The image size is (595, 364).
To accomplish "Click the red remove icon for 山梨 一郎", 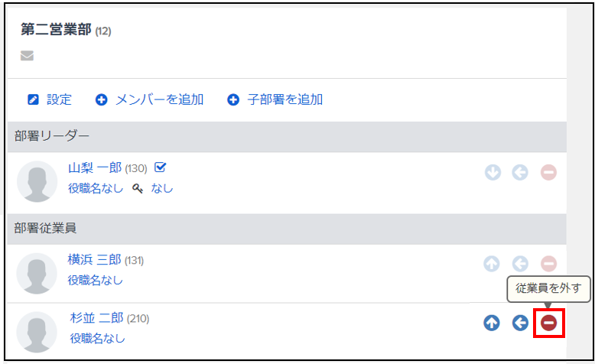I will click(548, 172).
